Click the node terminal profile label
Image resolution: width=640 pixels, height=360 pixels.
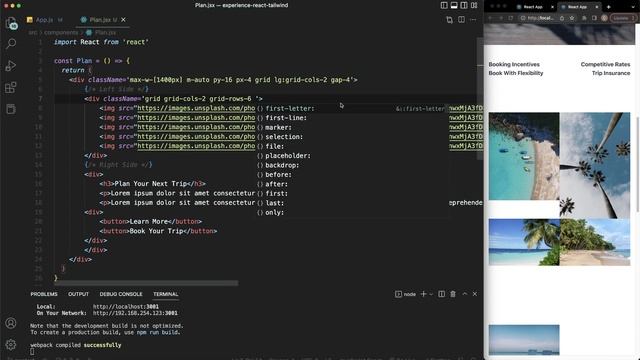pos(405,294)
